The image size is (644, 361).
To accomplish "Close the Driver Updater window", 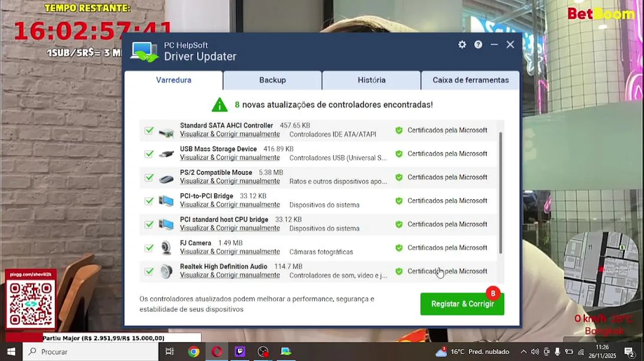I will (510, 45).
